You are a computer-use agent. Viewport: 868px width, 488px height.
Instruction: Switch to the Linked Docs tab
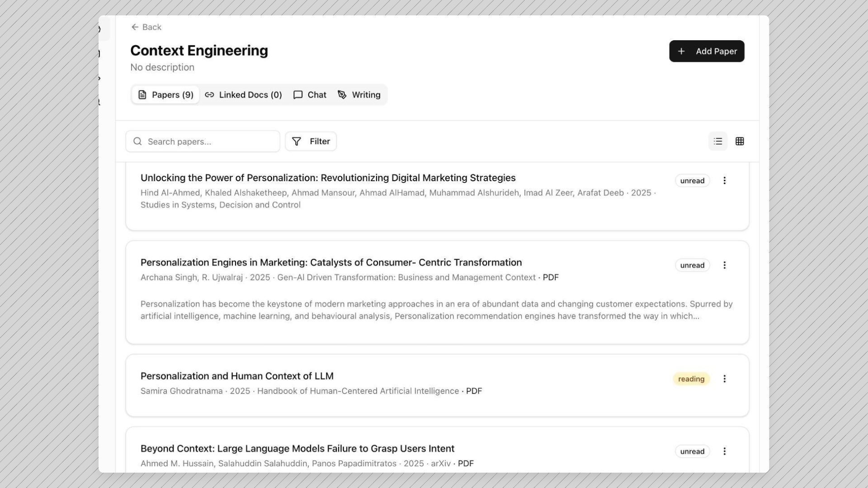tap(243, 95)
